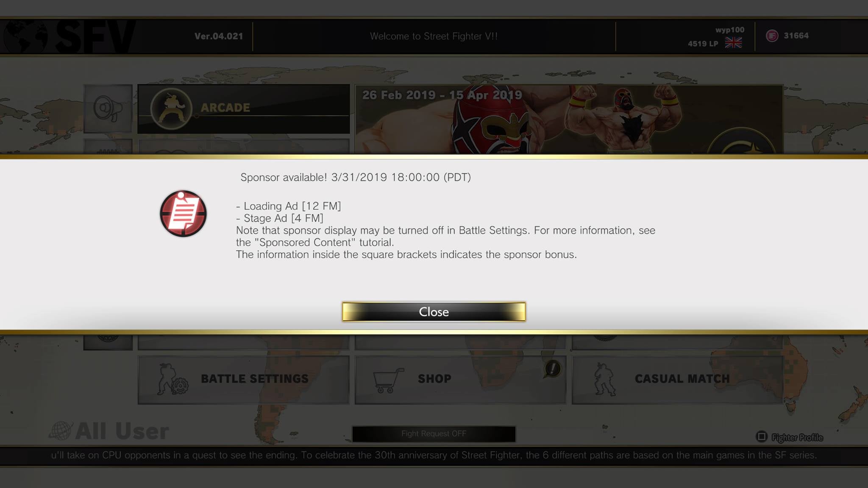868x488 pixels.
Task: Open the megaphone announcements icon
Action: point(108,108)
